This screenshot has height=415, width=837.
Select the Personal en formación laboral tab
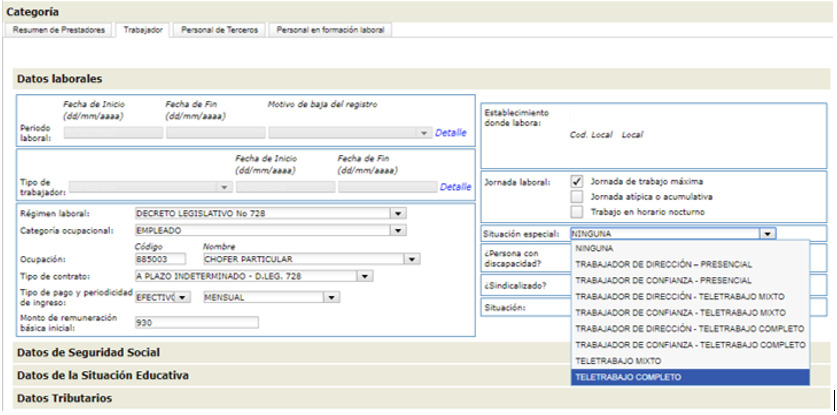click(330, 30)
